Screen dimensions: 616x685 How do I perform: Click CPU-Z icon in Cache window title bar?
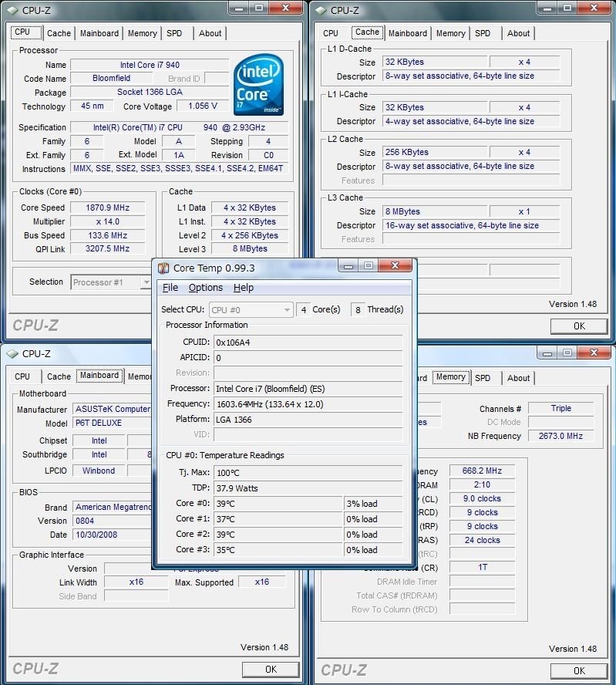pyautogui.click(x=320, y=10)
